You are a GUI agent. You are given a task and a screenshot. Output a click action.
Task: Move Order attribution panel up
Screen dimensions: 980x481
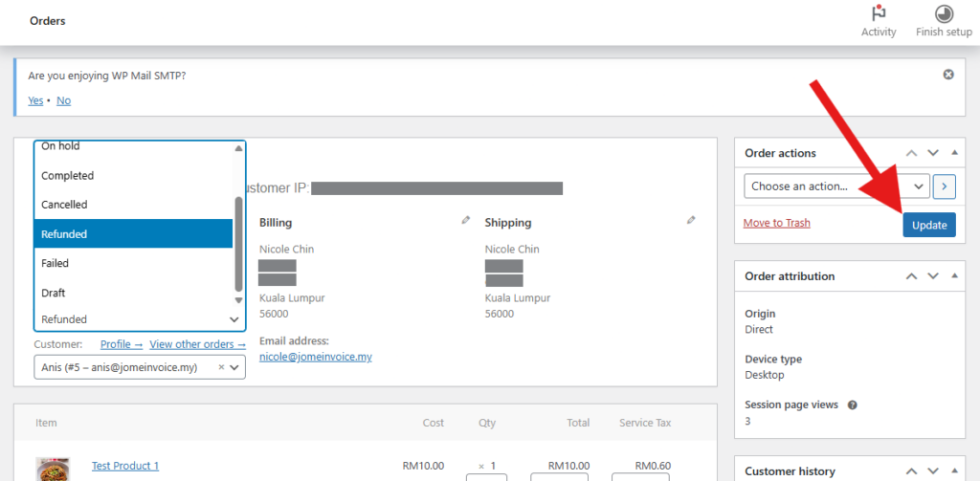(x=912, y=276)
